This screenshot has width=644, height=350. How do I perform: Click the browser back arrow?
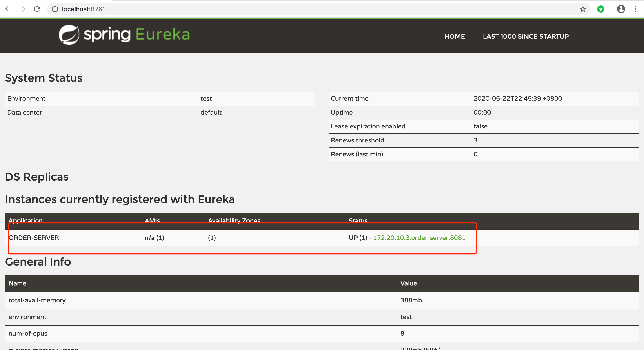point(8,9)
